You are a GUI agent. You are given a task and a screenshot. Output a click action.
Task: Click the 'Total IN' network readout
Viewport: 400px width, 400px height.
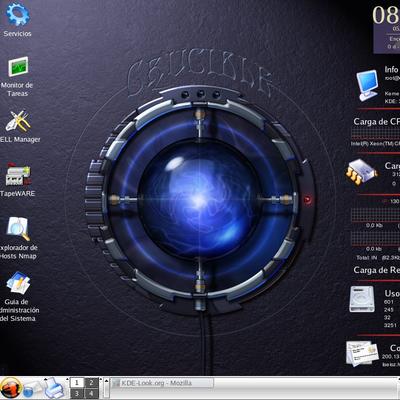[378, 258]
